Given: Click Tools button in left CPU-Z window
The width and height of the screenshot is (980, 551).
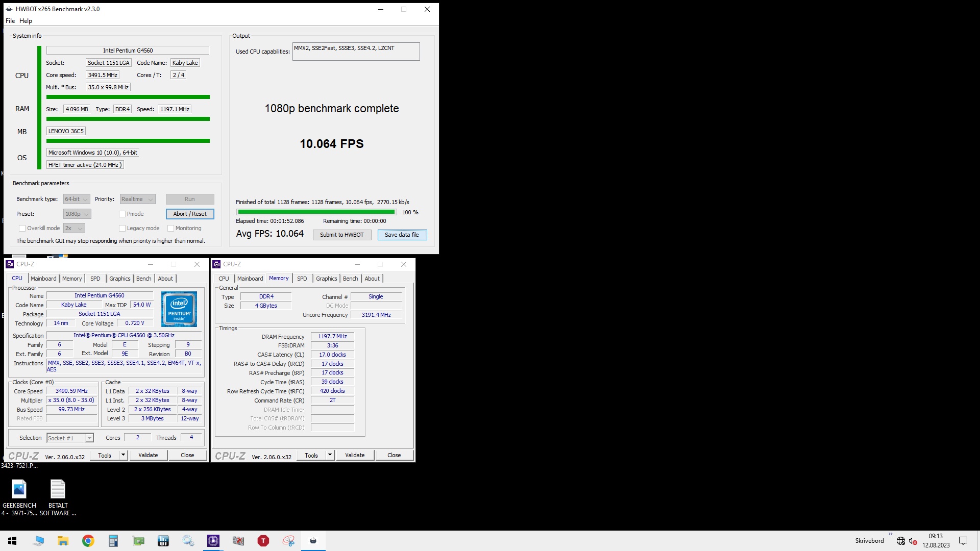Looking at the screenshot, I should (105, 455).
